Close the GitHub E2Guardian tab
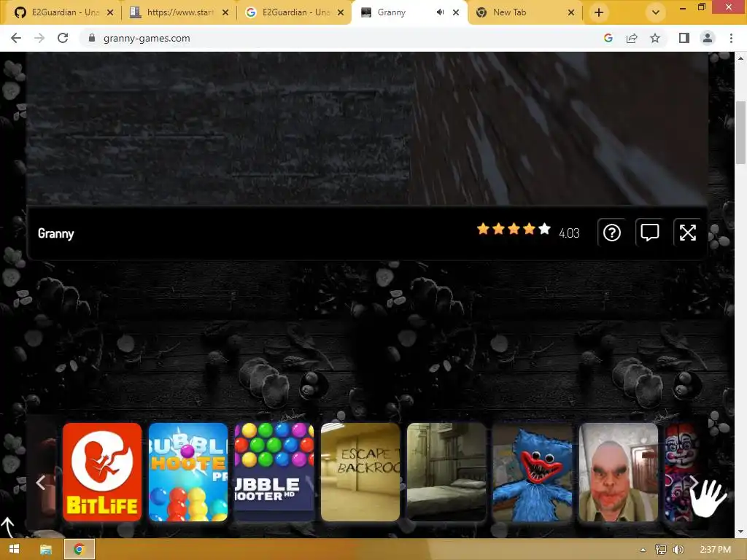Image resolution: width=747 pixels, height=560 pixels. (110, 12)
